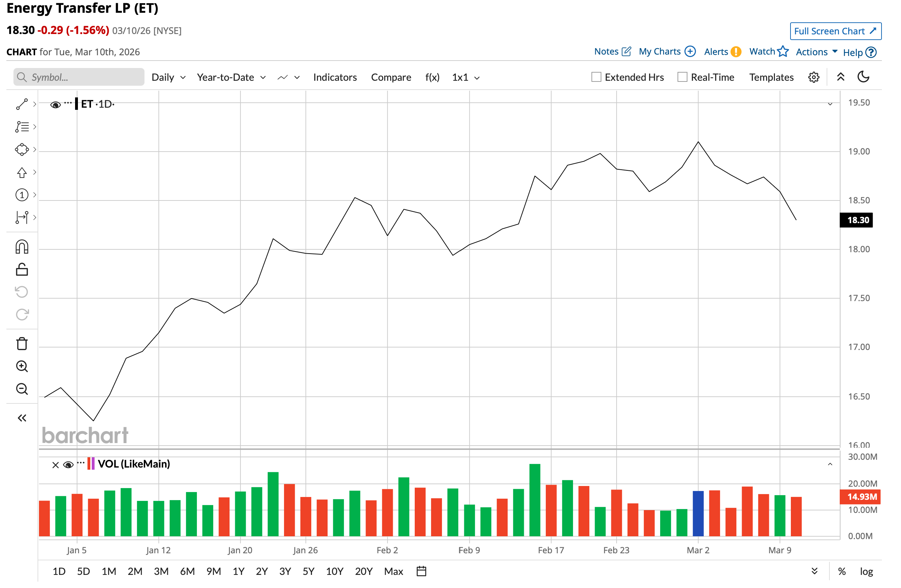Open chart settings gear icon
Screen dimensions: 901x588
[814, 77]
